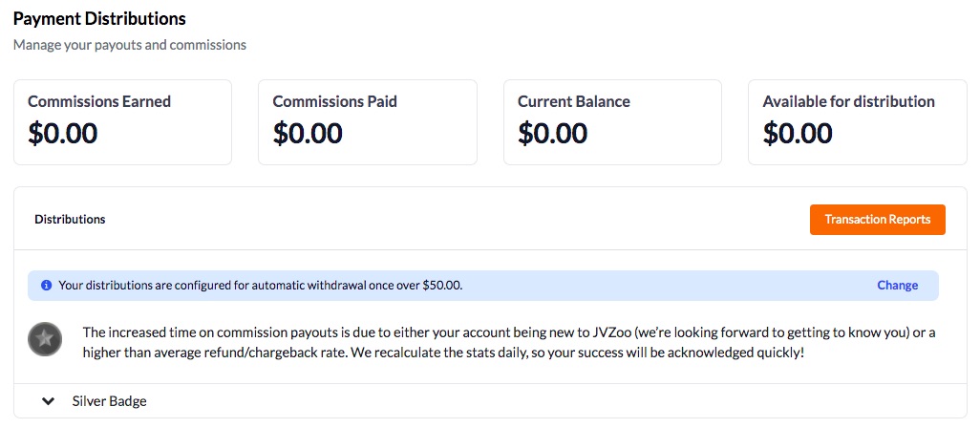This screenshot has height=428, width=980.
Task: Select the Current Balance card title
Action: point(573,101)
